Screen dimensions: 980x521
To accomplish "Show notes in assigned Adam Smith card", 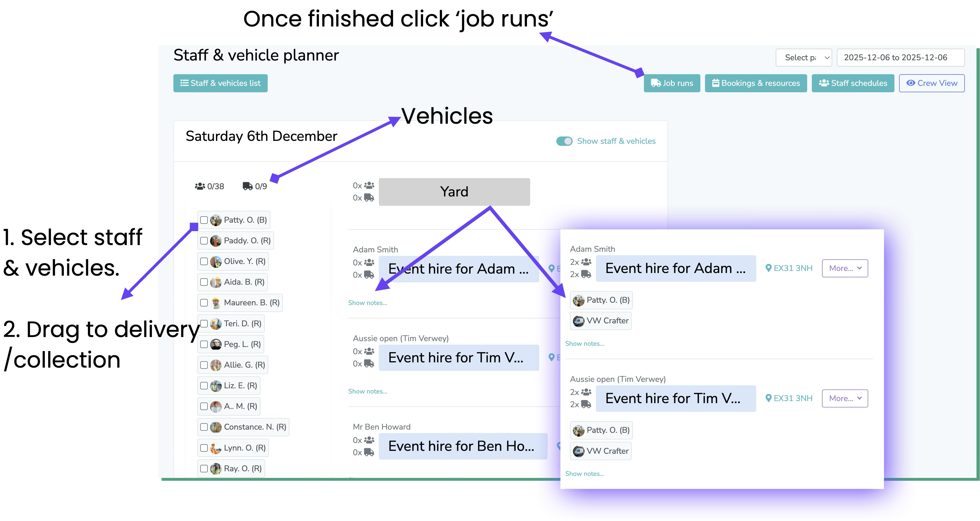I will 585,344.
